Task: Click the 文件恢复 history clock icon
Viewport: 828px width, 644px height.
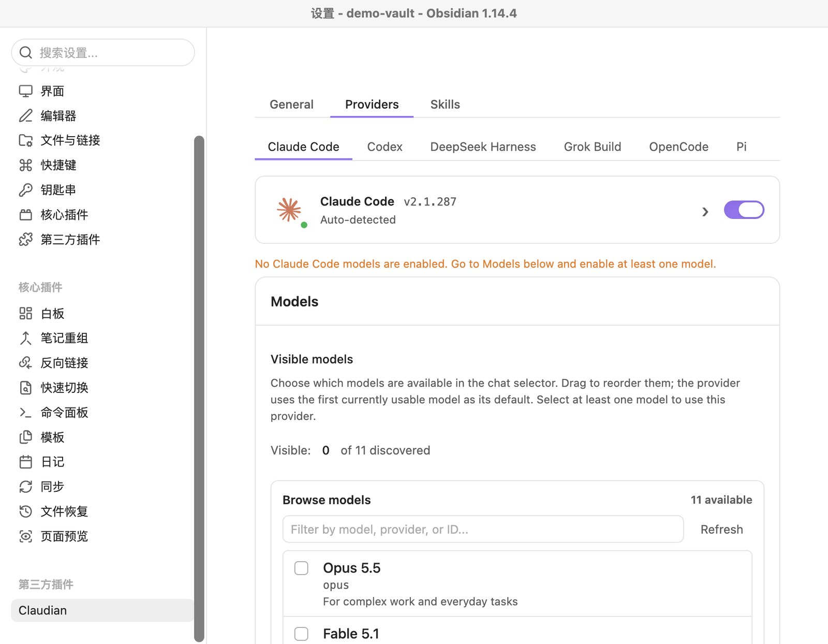Action: point(26,511)
